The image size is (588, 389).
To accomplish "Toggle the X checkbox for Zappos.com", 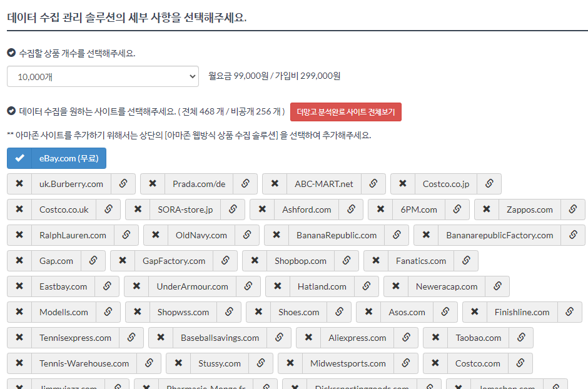I will tap(487, 210).
